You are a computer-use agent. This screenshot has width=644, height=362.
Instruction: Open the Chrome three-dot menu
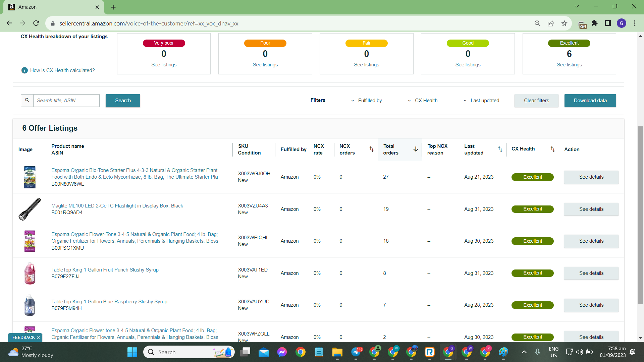(x=635, y=23)
